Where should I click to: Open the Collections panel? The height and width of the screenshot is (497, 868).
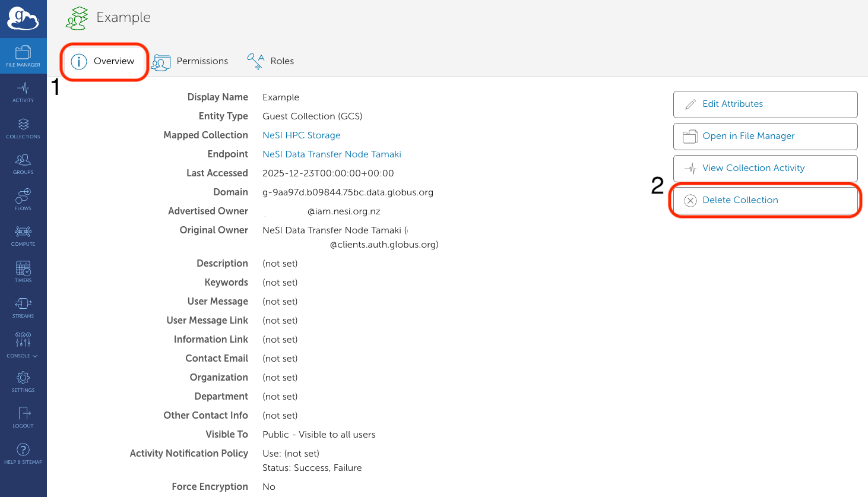(x=23, y=128)
